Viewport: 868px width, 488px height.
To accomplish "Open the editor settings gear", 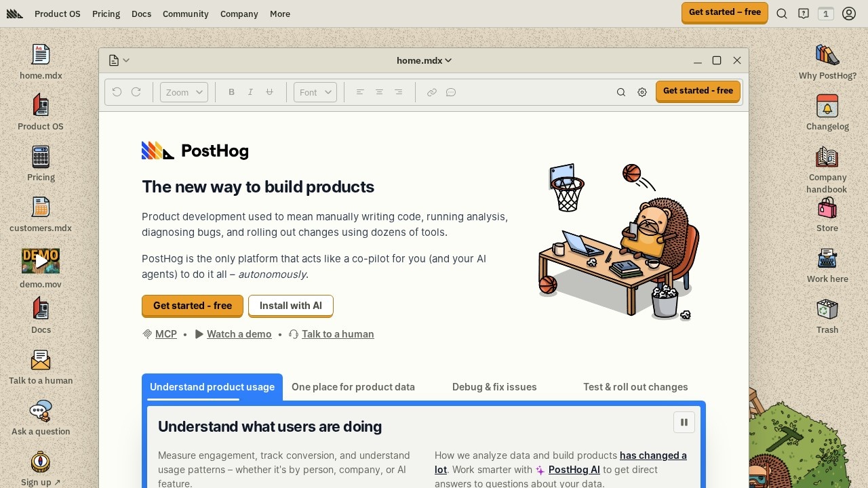I will 642,92.
